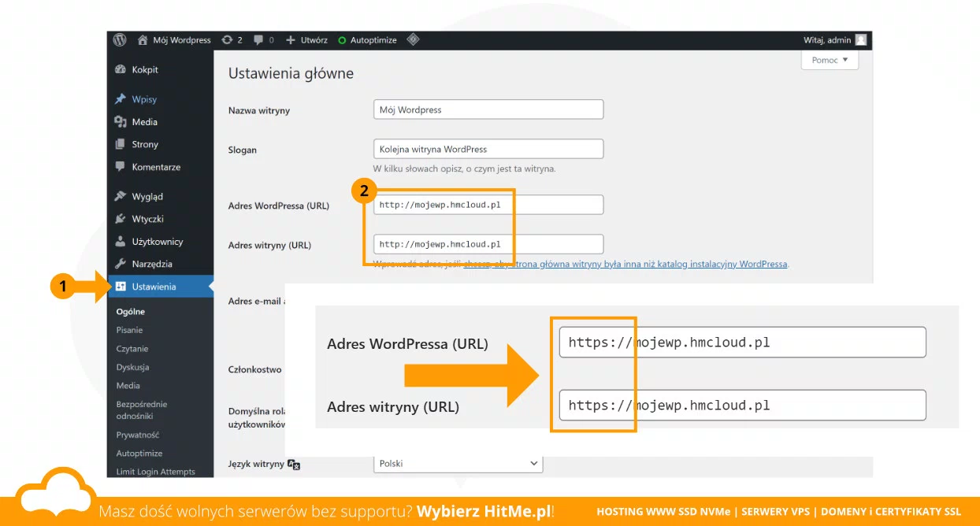The height and width of the screenshot is (526, 980).
Task: Expand the Pomoc help dropdown
Action: point(830,60)
